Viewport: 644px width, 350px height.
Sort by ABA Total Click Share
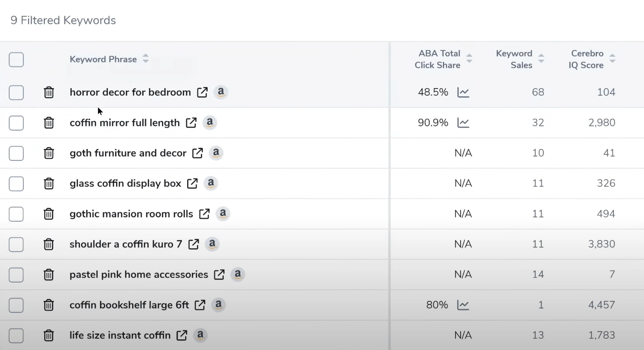click(x=469, y=58)
